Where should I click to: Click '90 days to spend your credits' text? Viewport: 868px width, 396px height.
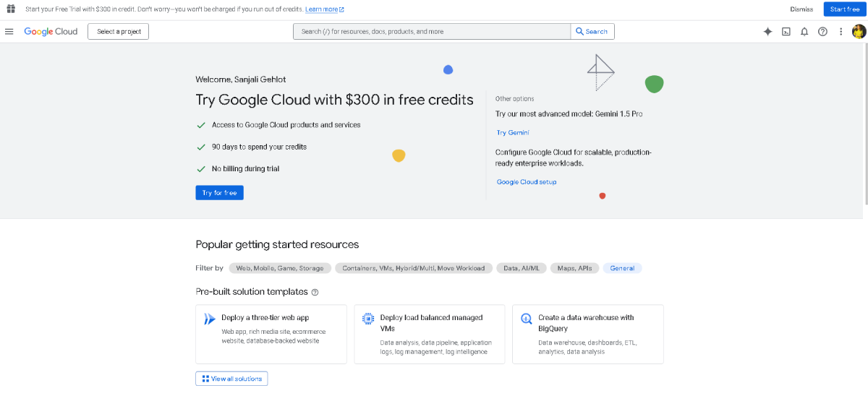pyautogui.click(x=259, y=147)
